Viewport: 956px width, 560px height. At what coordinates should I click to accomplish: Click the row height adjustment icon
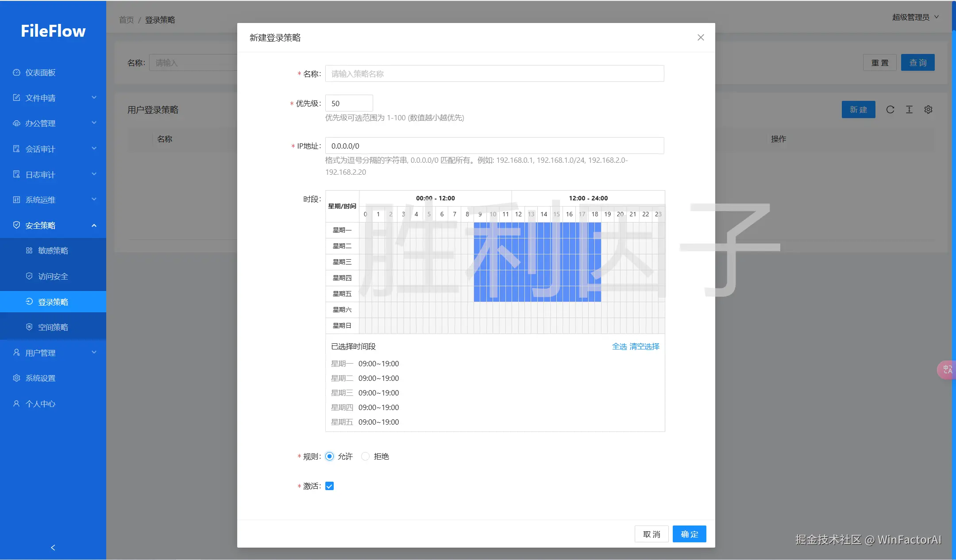[x=909, y=109]
